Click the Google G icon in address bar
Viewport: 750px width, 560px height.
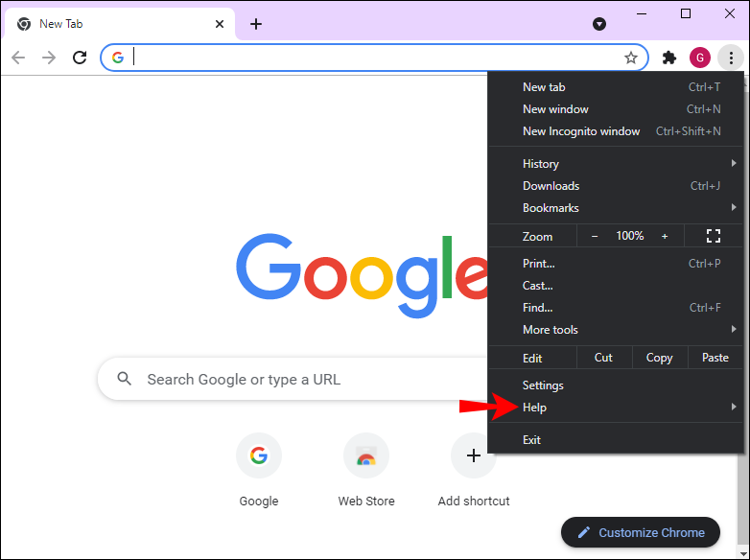coord(118,58)
